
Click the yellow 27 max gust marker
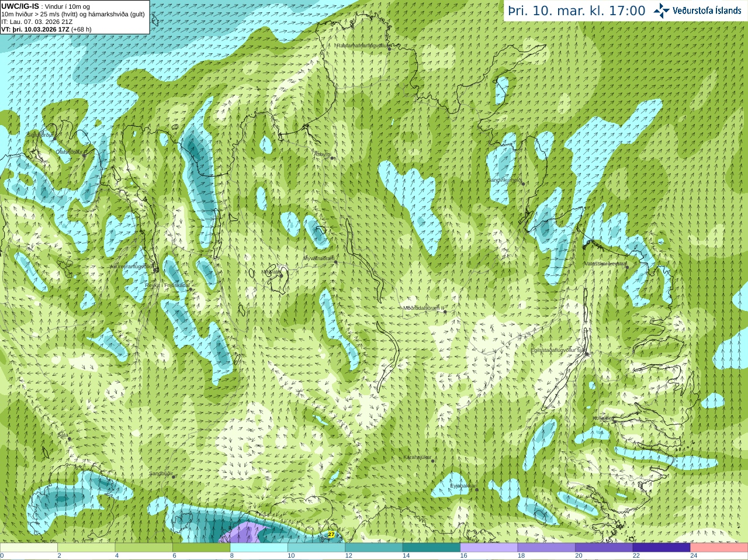pyautogui.click(x=331, y=534)
